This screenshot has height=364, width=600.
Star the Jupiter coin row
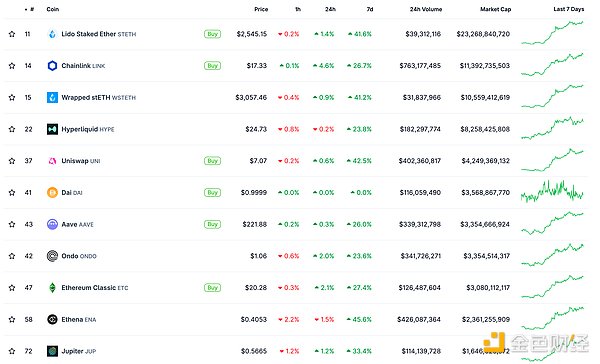coord(12,351)
